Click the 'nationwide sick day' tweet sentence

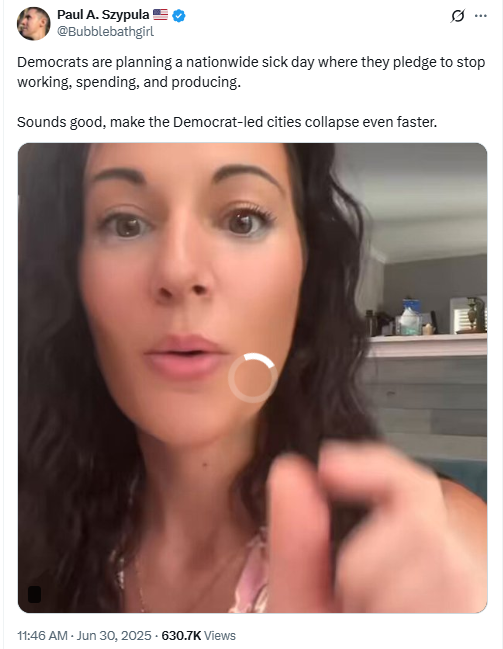tap(251, 72)
